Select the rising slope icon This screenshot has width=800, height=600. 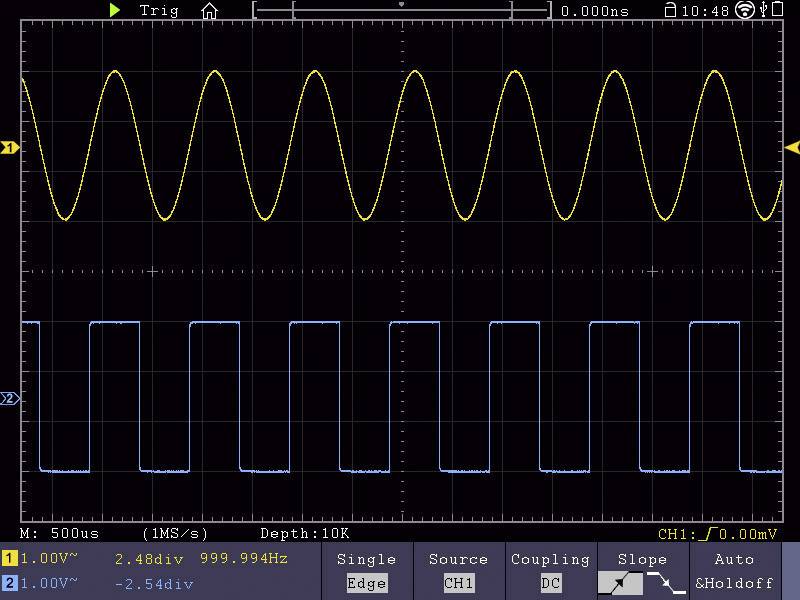pyautogui.click(x=620, y=583)
